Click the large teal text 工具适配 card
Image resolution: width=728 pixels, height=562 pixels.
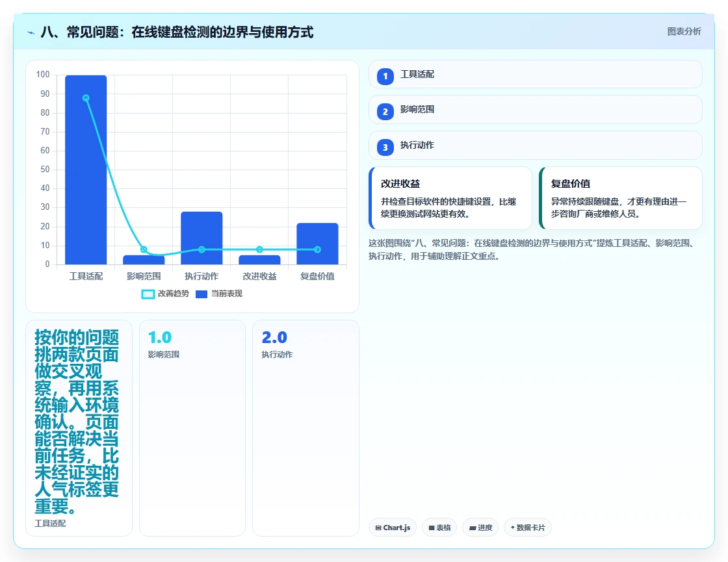tap(79, 428)
